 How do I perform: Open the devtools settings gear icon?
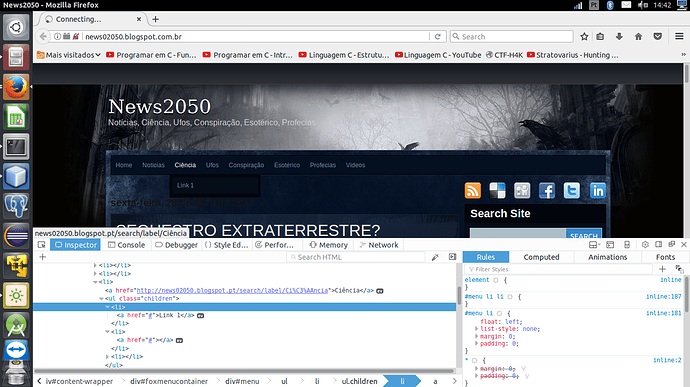pos(645,244)
